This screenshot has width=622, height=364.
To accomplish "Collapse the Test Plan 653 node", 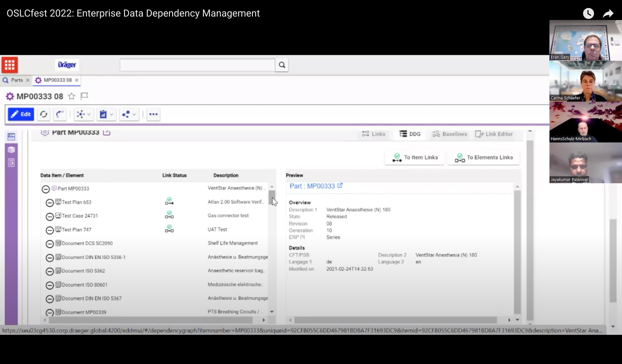I will (x=50, y=203).
